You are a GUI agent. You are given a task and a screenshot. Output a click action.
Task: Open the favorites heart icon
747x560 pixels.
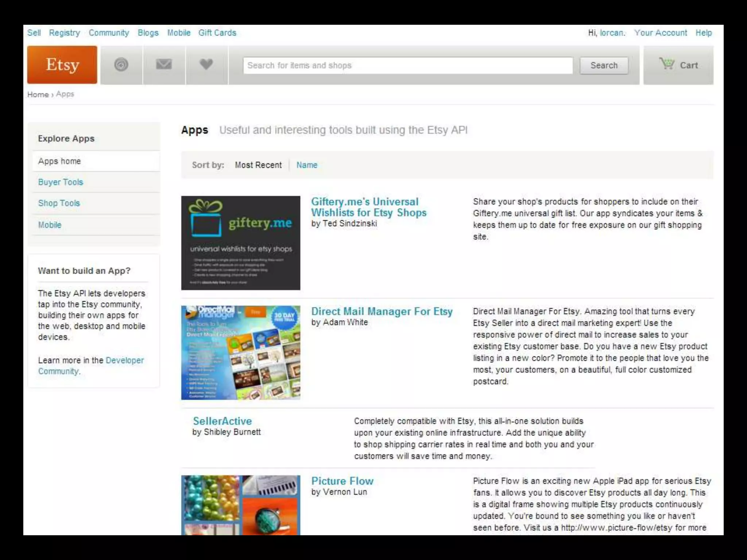pos(206,65)
